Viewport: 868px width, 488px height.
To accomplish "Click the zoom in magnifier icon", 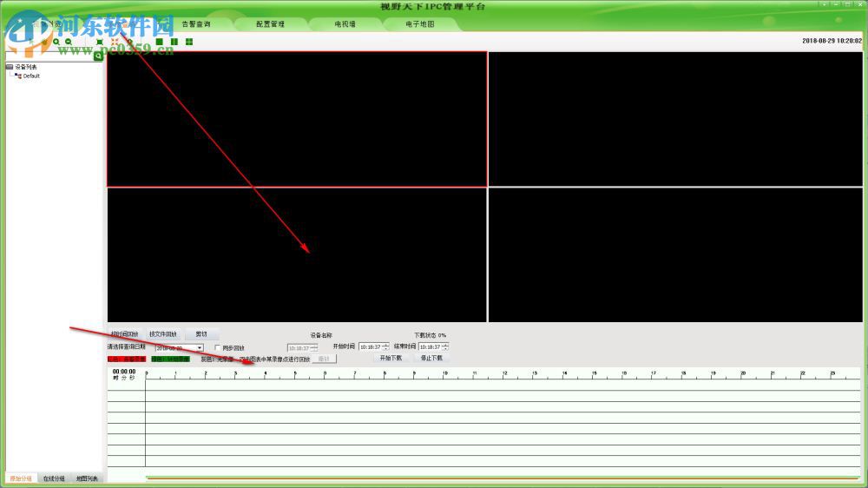I will coord(56,42).
